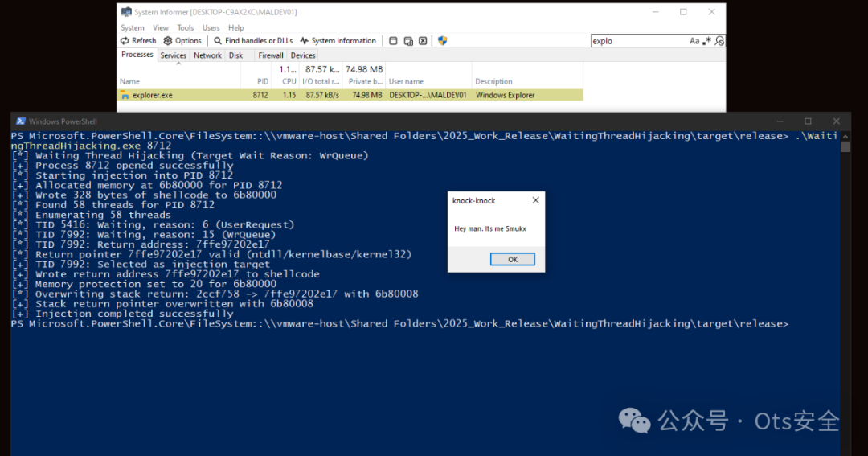Viewport: 868px width, 456px height.
Task: Click the 74.98 MB private bytes cell
Action: point(367,95)
